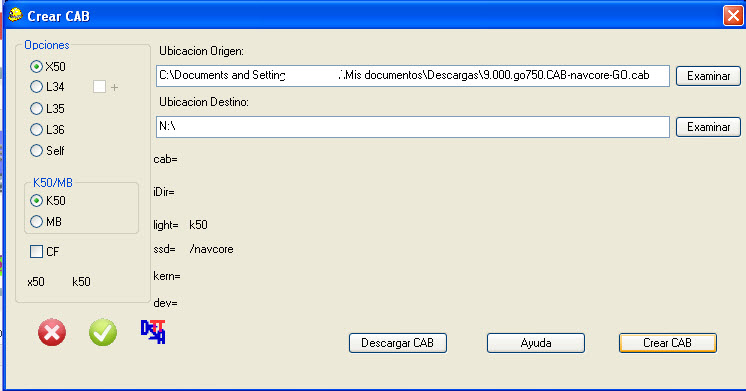Choose the MB radio button

[x=36, y=222]
